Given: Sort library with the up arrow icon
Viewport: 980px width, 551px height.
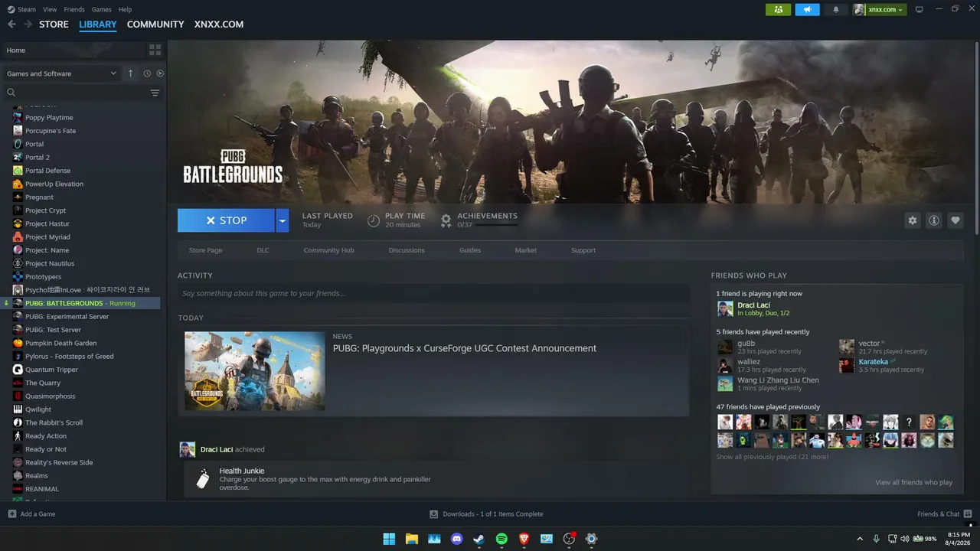Looking at the screenshot, I should [130, 73].
